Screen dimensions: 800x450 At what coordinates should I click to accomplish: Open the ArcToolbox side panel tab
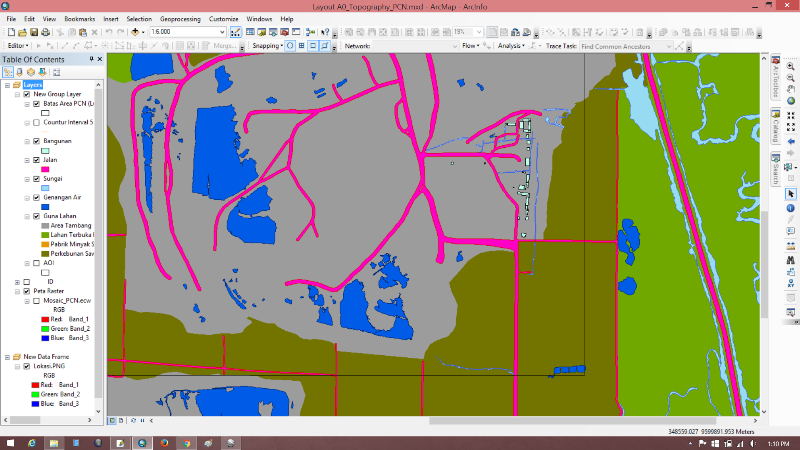774,78
